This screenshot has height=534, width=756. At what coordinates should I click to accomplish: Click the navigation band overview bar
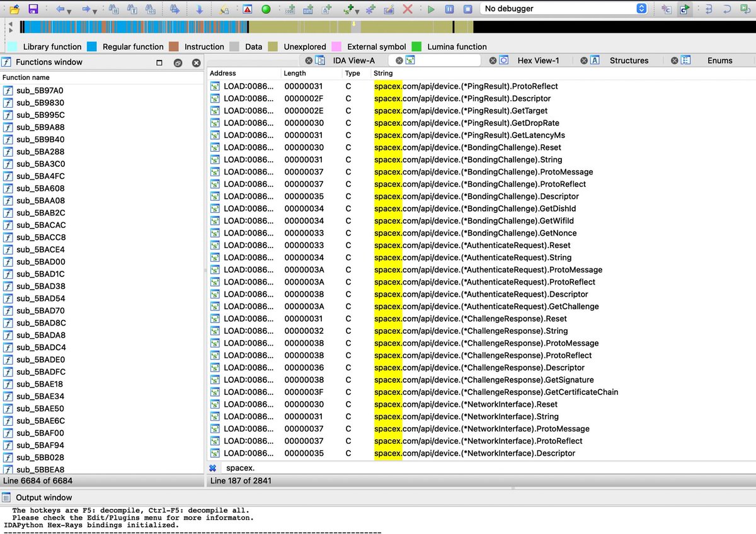click(x=387, y=26)
